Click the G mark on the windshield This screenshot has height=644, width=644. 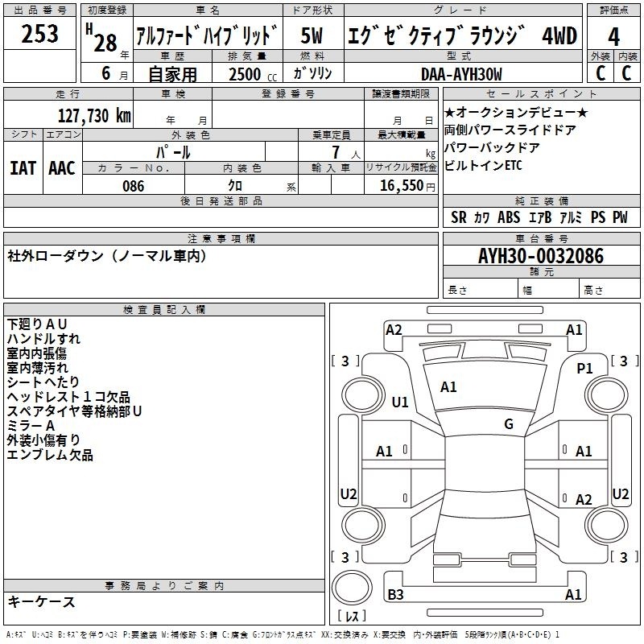pos(509,424)
